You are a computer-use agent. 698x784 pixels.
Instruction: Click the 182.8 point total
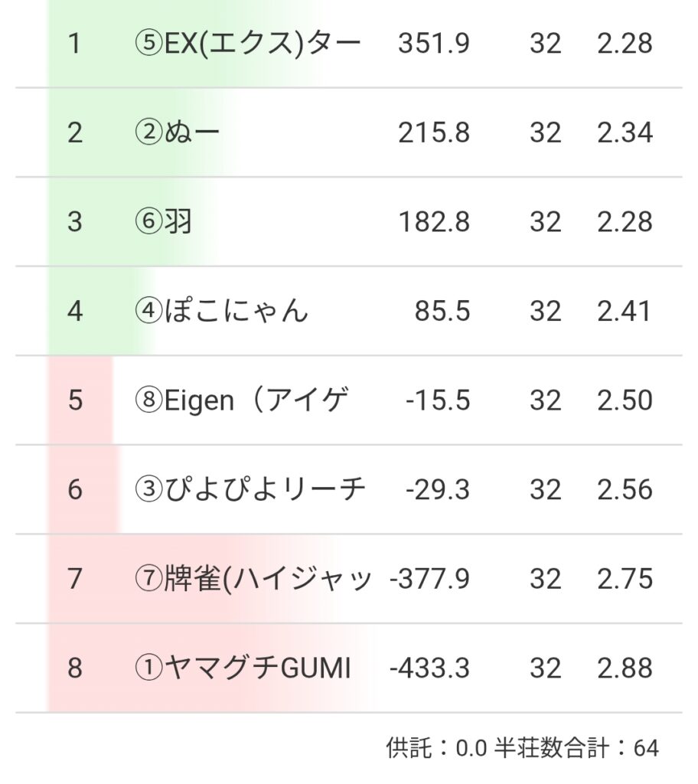[x=434, y=222]
